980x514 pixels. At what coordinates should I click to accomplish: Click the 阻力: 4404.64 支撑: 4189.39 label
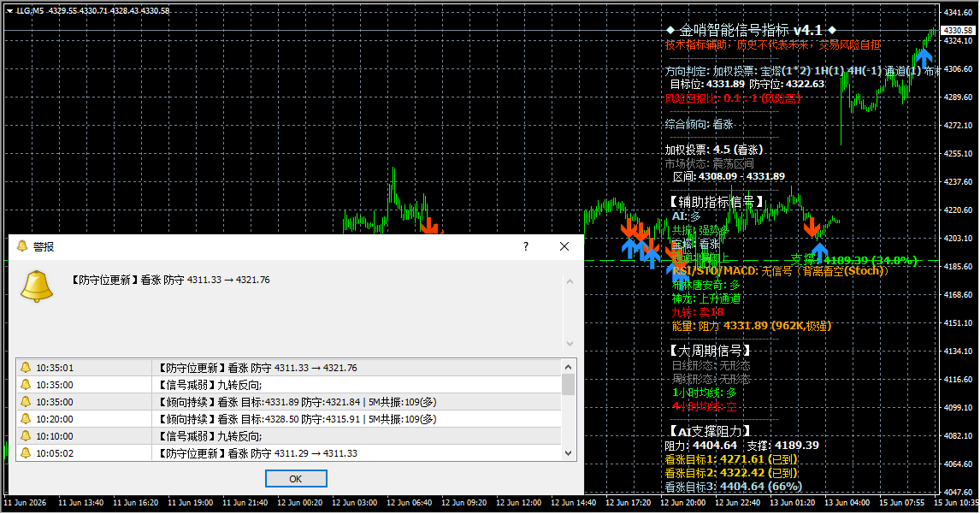tap(742, 446)
